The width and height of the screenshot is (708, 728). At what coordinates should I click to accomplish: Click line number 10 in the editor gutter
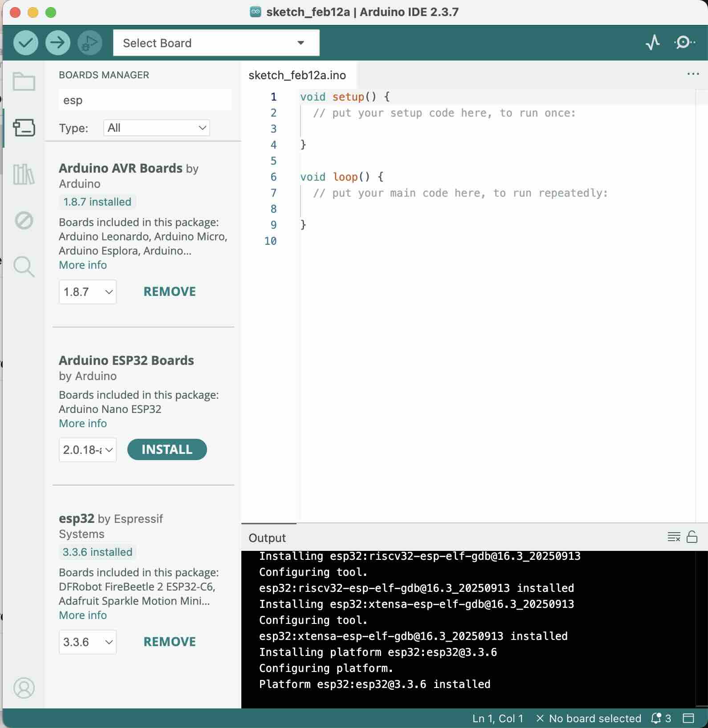point(270,241)
